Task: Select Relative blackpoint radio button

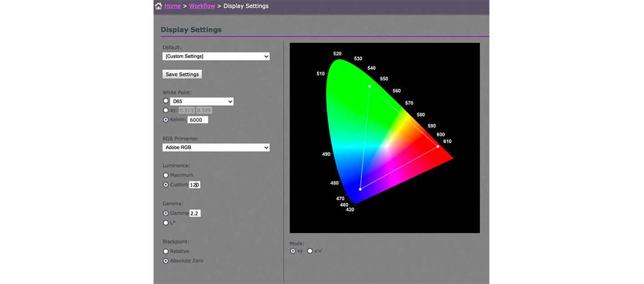Action: (x=165, y=251)
